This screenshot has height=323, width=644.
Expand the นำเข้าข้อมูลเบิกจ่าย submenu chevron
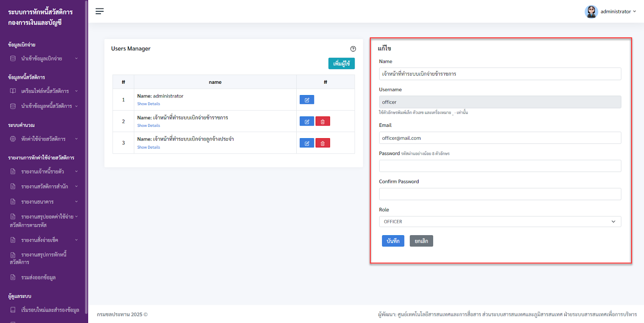tap(76, 58)
